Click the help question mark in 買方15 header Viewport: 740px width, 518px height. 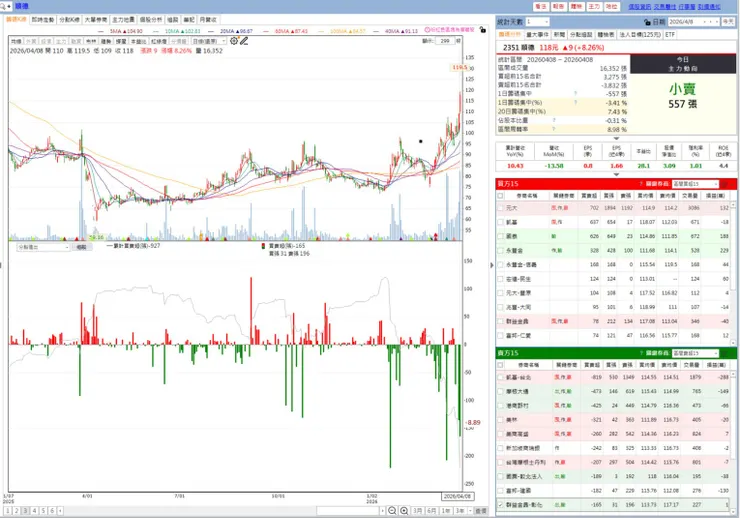pyautogui.click(x=641, y=184)
